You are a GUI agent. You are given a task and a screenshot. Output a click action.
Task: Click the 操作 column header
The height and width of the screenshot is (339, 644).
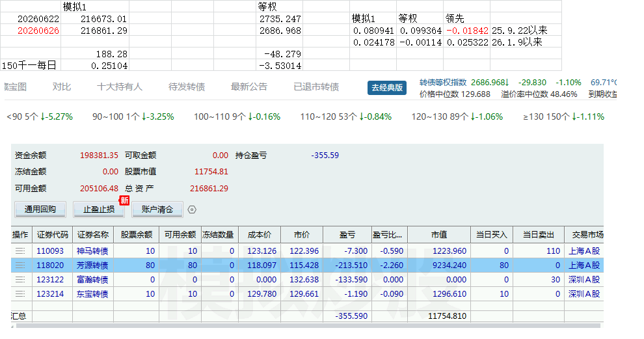[x=20, y=235]
